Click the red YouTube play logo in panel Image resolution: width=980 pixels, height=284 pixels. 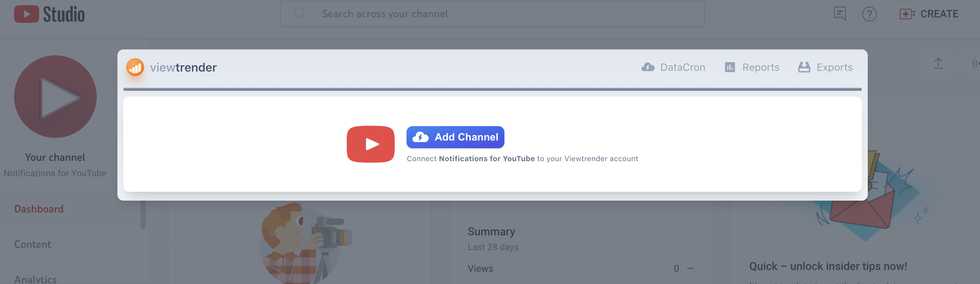[x=370, y=144]
